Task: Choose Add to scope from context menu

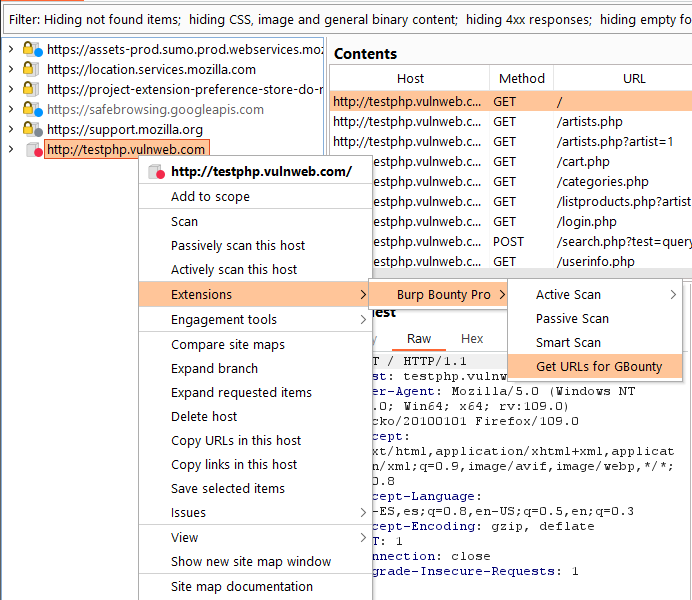Action: [x=255, y=196]
